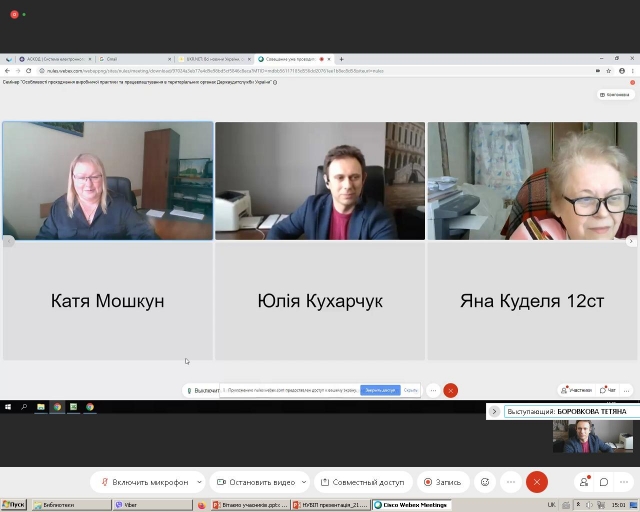Click the shared-screen Участники icon
The height and width of the screenshot is (512, 640).
point(577,390)
